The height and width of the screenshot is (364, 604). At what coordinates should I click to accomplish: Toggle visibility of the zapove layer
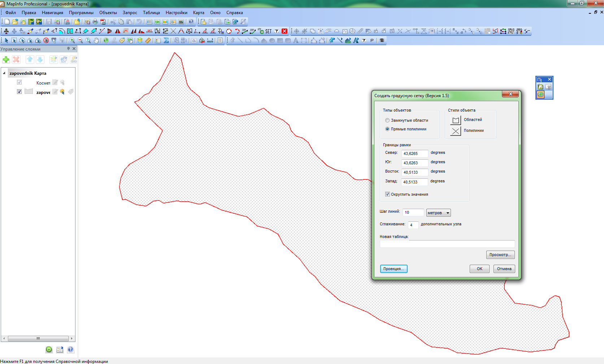[x=19, y=92]
